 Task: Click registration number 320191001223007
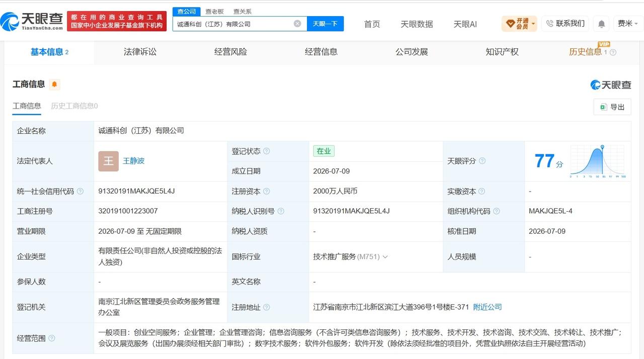pyautogui.click(x=128, y=211)
